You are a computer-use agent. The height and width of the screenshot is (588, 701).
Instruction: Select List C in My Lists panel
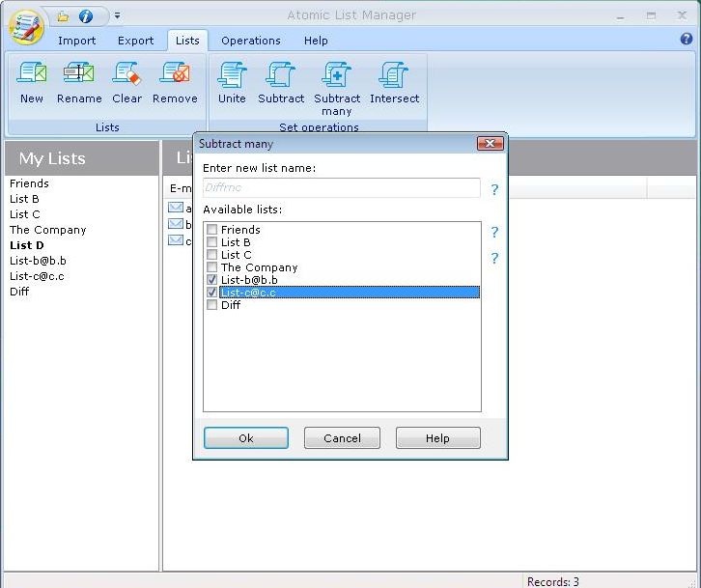click(x=24, y=214)
